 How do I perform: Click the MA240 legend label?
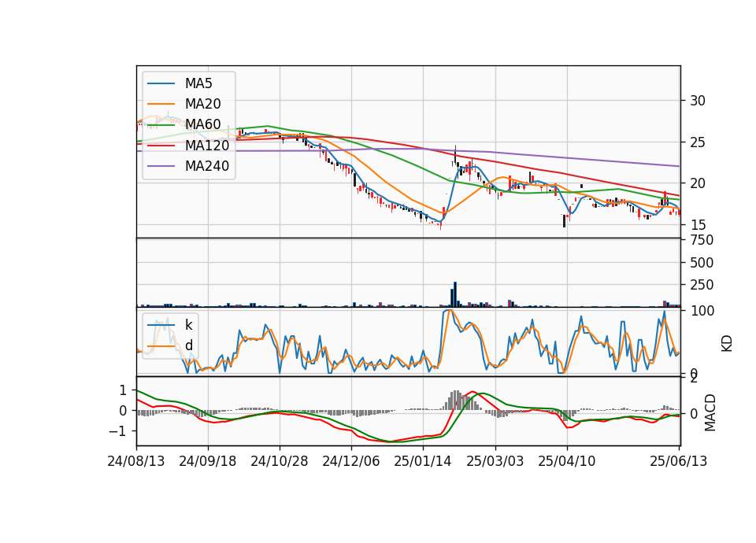(207, 166)
